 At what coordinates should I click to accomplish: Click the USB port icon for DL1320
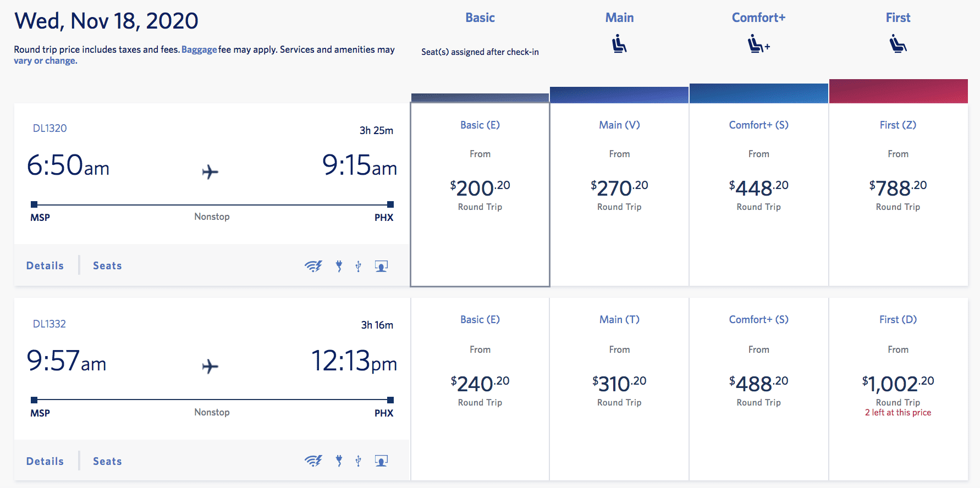point(358,266)
